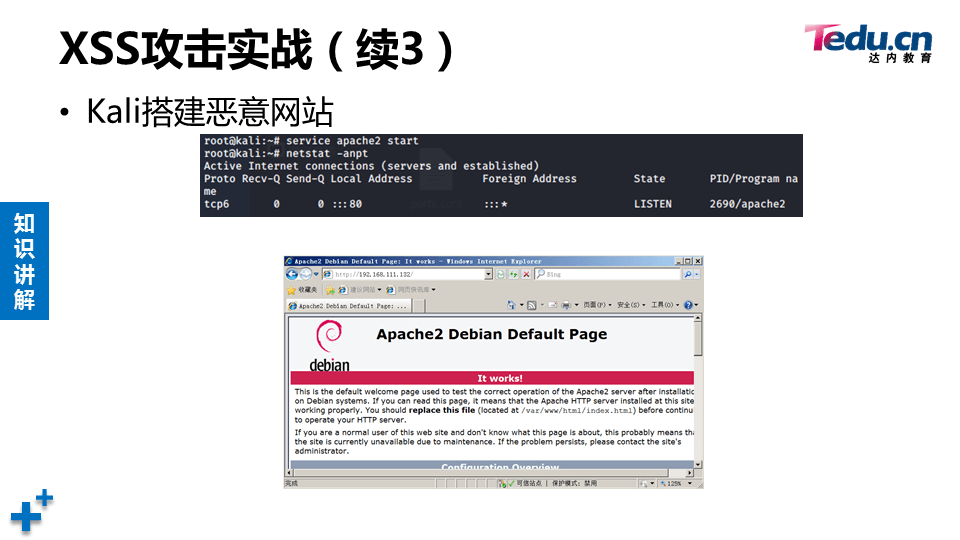
Task: Click the 'Kali搭建恶意网站' bullet text
Action: click(210, 112)
